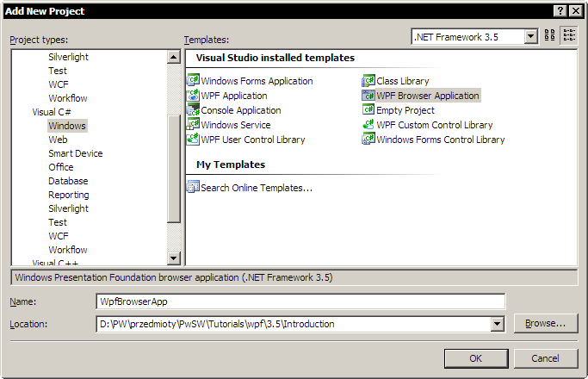Select the Windows Service template icon
This screenshot has height=379, width=588.
193,124
